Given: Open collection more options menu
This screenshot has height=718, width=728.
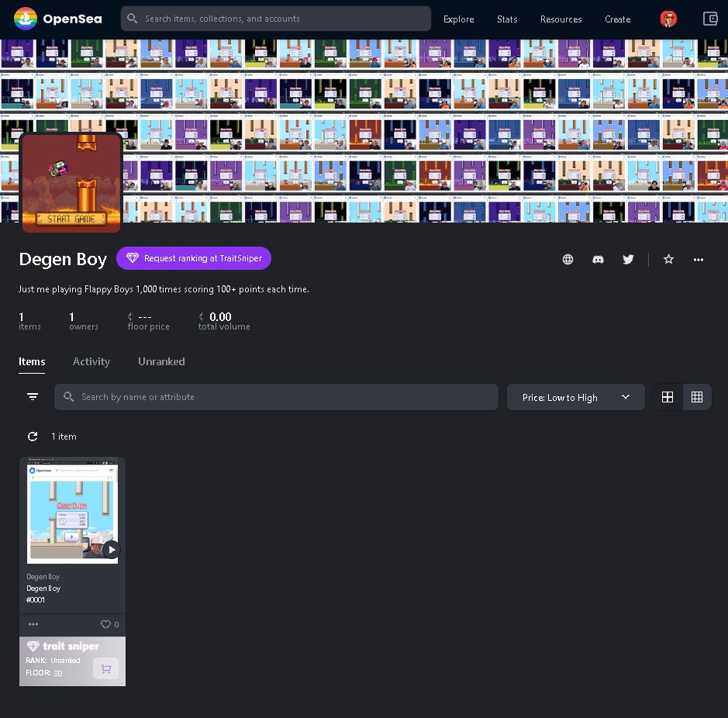Looking at the screenshot, I should tap(699, 260).
